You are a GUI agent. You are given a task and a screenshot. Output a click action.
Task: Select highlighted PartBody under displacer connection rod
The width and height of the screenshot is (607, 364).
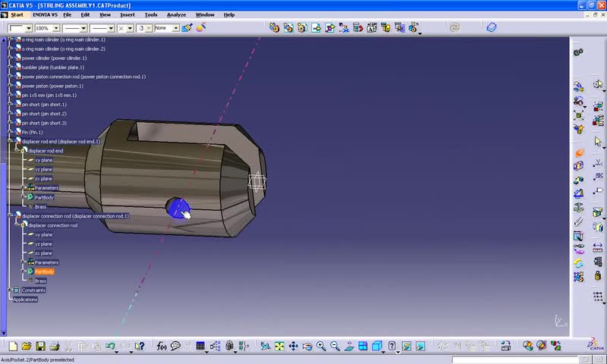tap(44, 271)
